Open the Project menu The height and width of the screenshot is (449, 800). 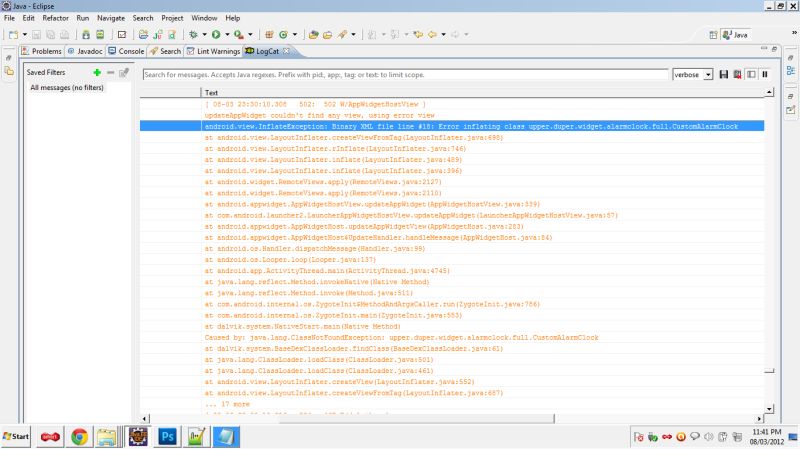point(172,18)
